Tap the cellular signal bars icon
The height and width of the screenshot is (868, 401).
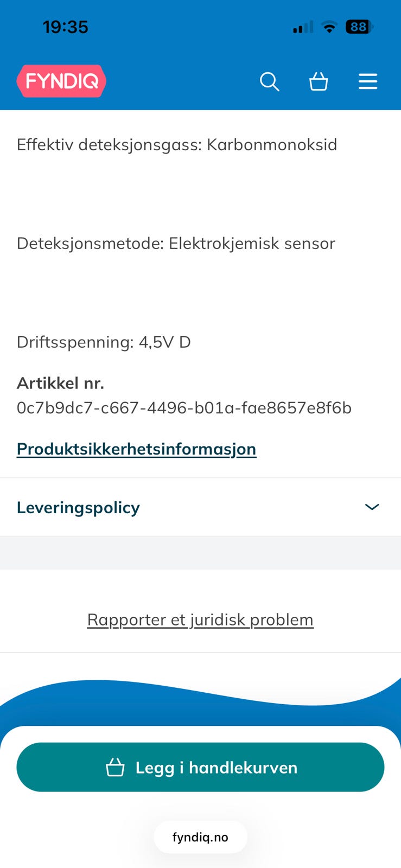[303, 27]
